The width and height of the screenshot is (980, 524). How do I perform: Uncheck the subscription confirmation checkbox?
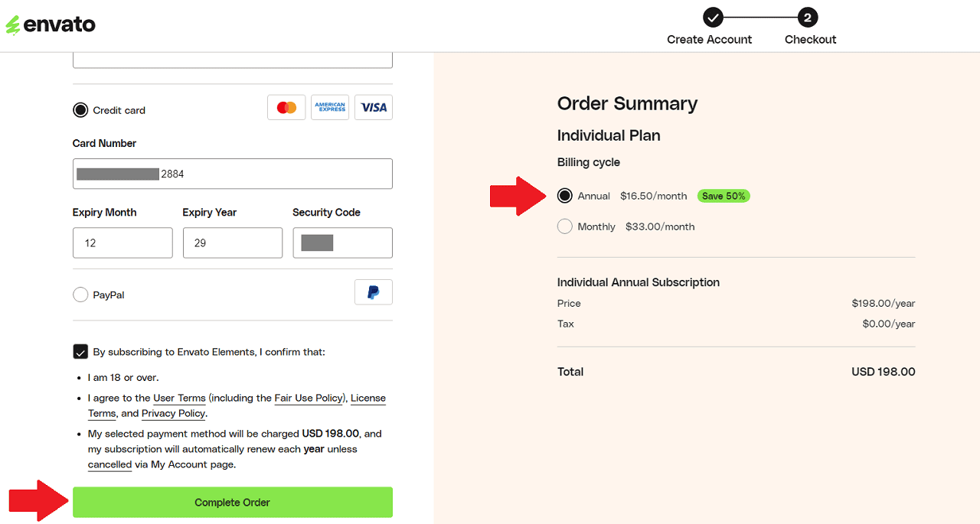click(x=80, y=352)
